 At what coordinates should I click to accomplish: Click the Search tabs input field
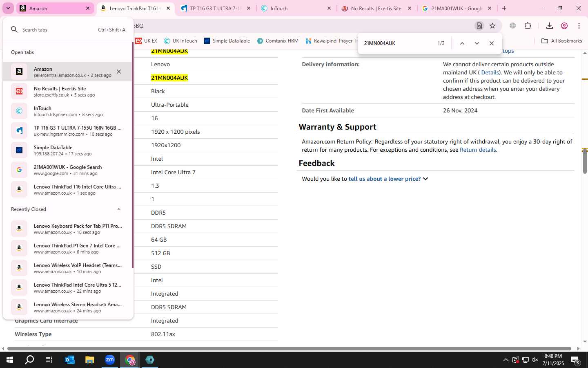point(57,29)
